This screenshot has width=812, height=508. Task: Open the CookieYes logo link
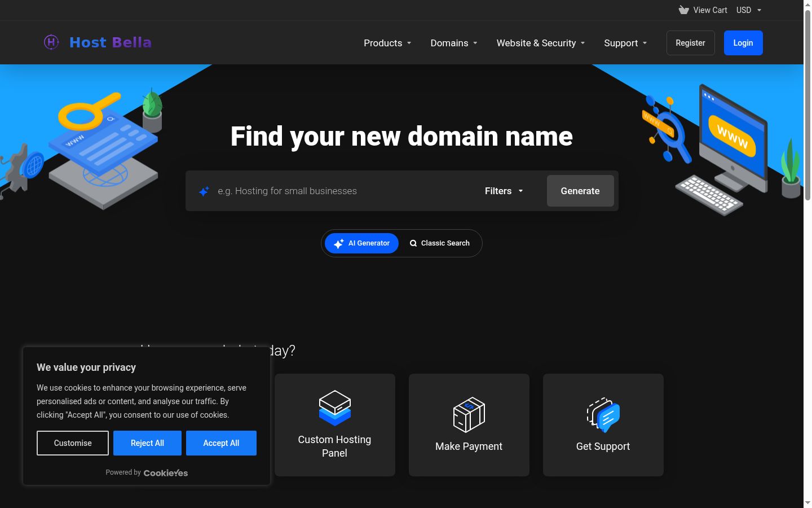coord(166,473)
